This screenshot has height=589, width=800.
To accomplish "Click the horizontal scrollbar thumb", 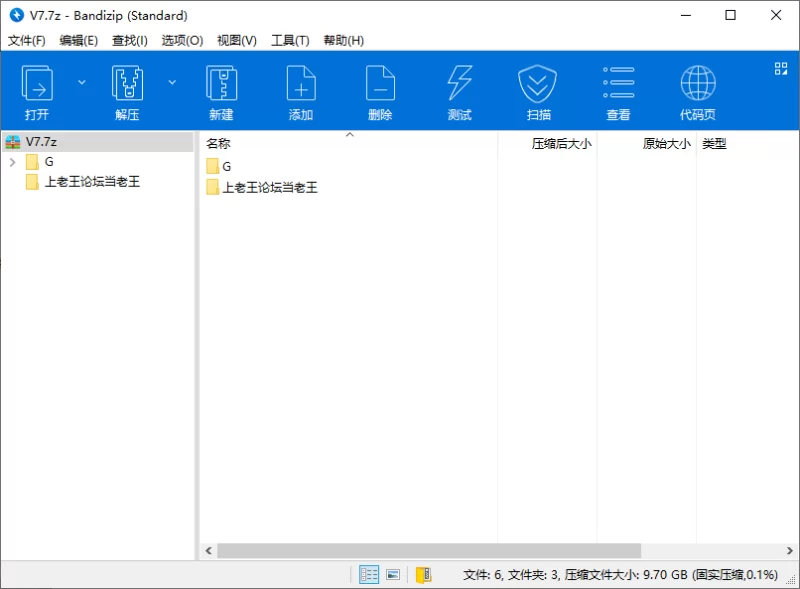I will 429,551.
